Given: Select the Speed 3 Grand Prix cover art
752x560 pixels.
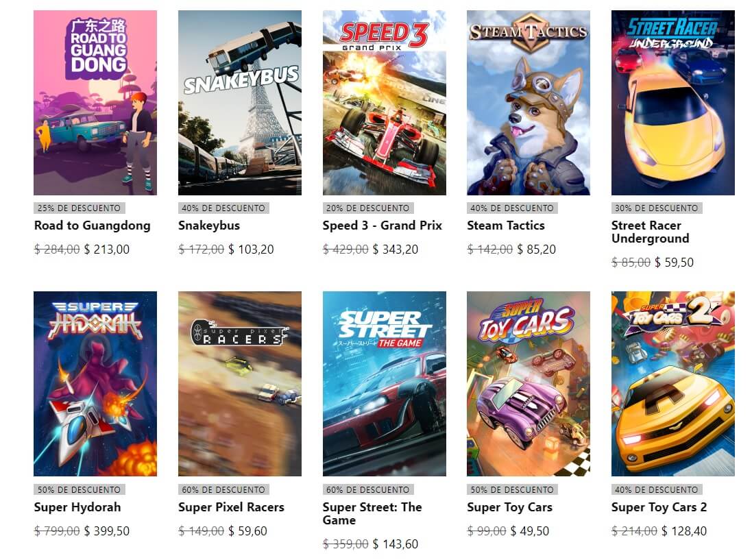Looking at the screenshot, I should tap(384, 103).
